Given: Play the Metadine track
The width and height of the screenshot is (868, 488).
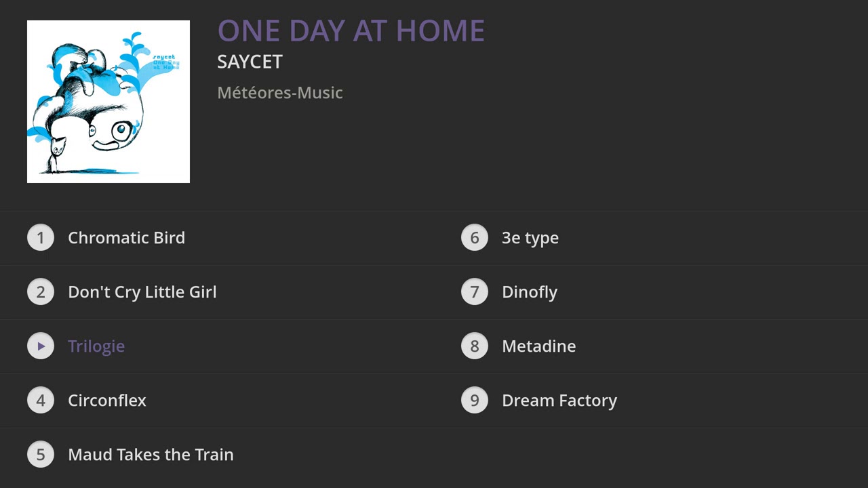Looking at the screenshot, I should click(x=539, y=346).
